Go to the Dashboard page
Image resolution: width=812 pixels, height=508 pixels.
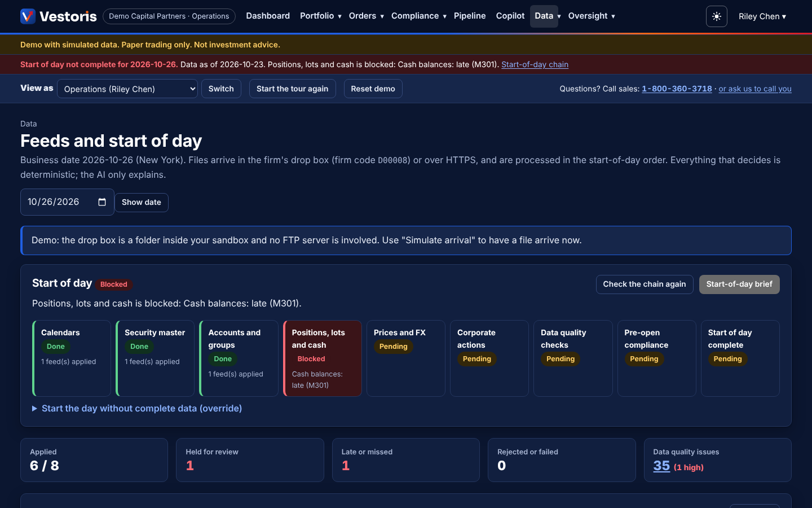pos(268,16)
